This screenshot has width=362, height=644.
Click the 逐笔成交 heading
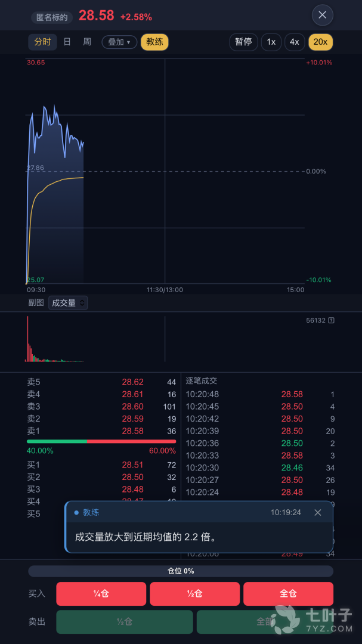click(x=201, y=381)
